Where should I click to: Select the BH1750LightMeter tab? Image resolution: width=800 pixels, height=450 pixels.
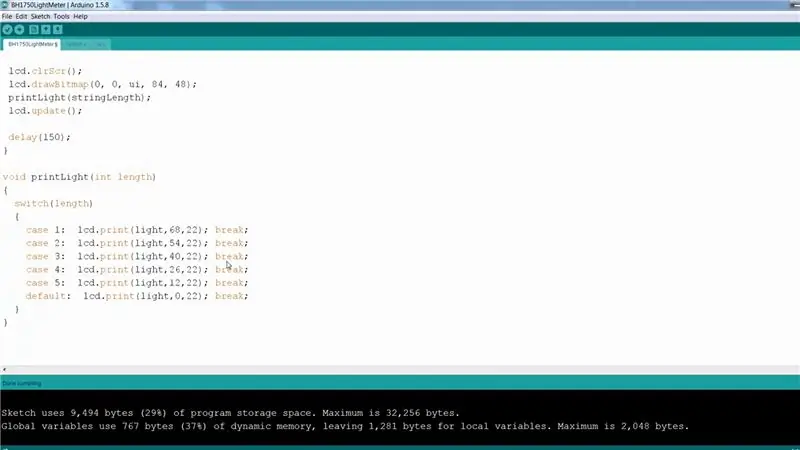pos(32,44)
